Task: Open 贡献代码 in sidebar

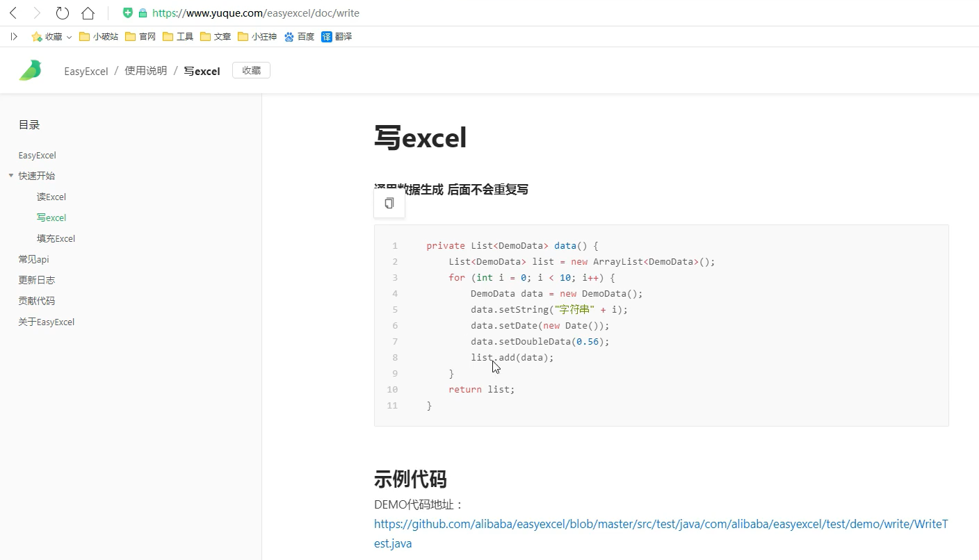Action: tap(37, 301)
